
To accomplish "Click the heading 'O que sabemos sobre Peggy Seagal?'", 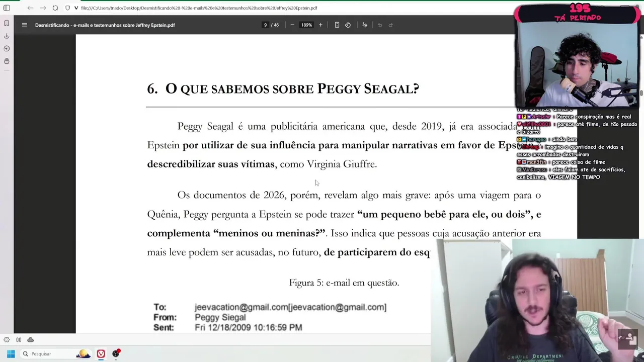I will coord(283,89).
